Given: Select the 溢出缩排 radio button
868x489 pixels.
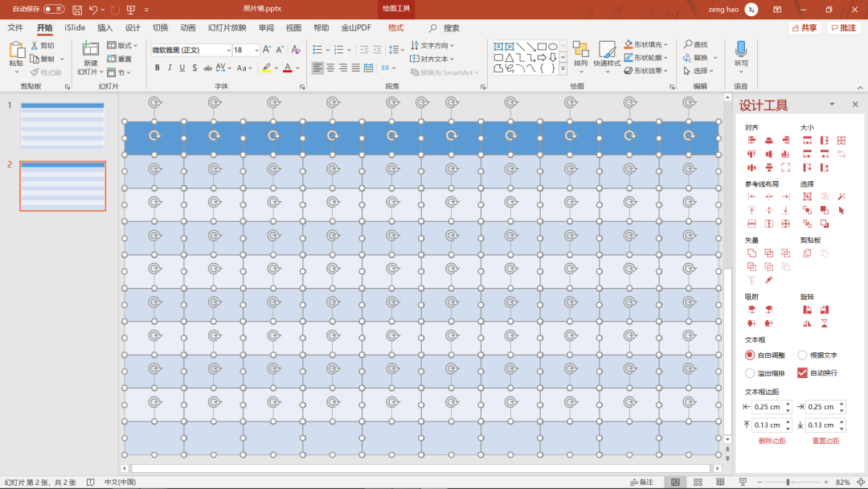Looking at the screenshot, I should 750,372.
